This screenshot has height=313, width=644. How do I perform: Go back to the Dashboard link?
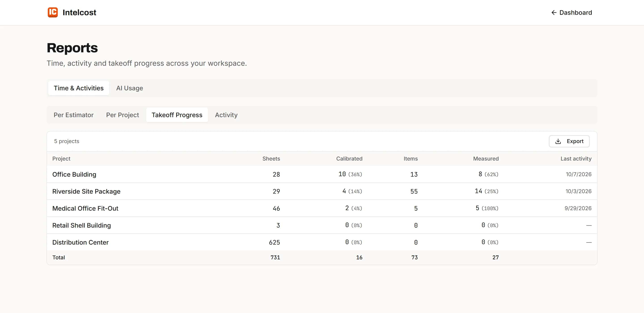point(572,13)
